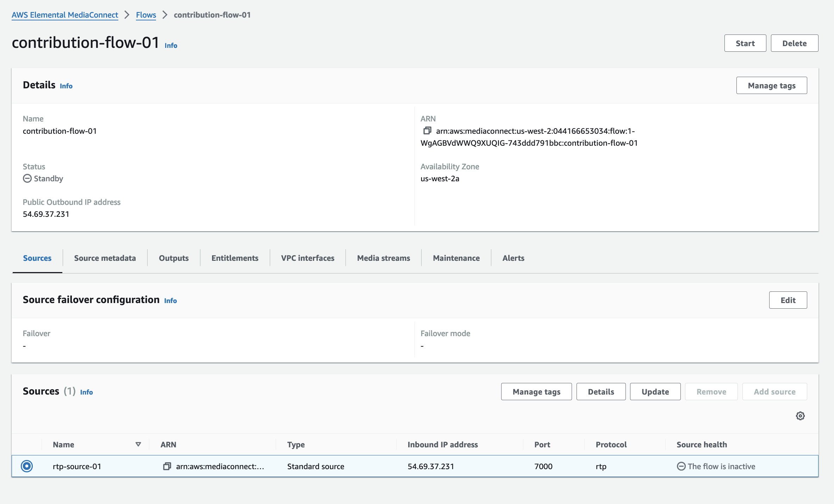Image resolution: width=834 pixels, height=504 pixels.
Task: Click the Delete flow button
Action: click(x=794, y=43)
